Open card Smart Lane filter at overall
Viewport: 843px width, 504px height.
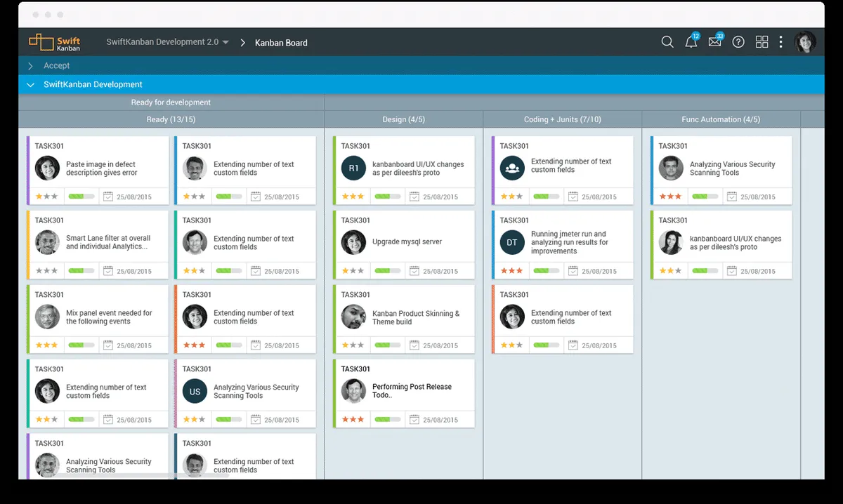[x=98, y=245]
